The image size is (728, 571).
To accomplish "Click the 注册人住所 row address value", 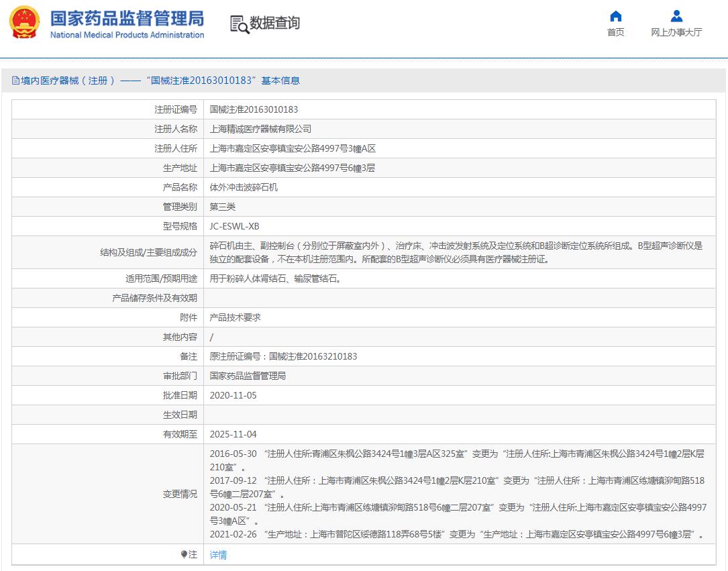I will point(293,148).
